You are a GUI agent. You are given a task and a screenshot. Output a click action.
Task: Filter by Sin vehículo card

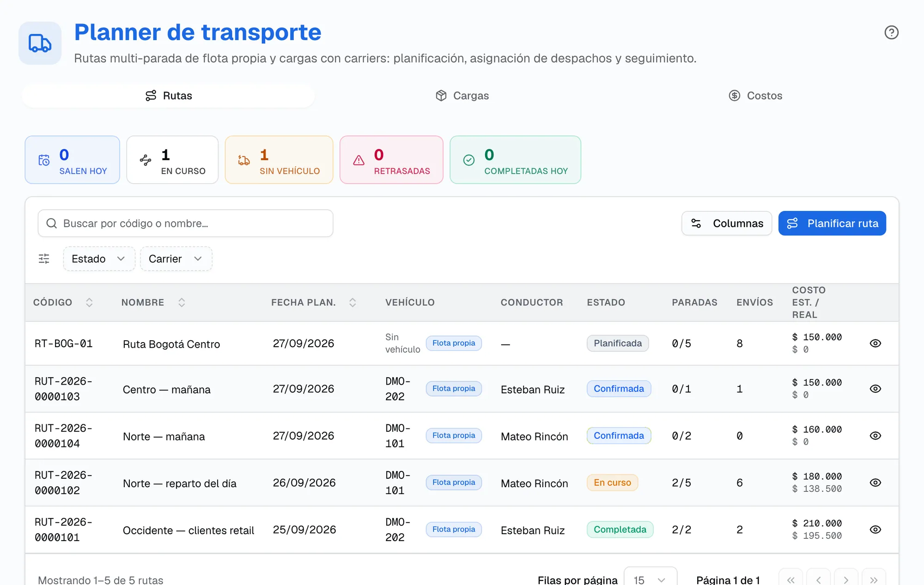[279, 160]
